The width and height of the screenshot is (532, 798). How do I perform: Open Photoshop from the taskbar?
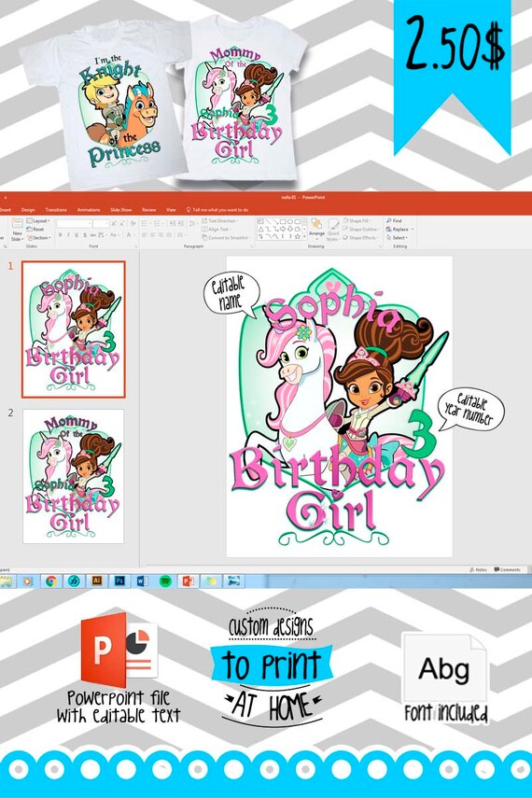(x=119, y=581)
